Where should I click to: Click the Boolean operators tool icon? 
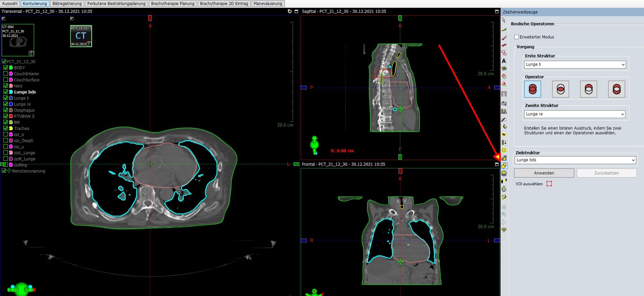pyautogui.click(x=504, y=166)
